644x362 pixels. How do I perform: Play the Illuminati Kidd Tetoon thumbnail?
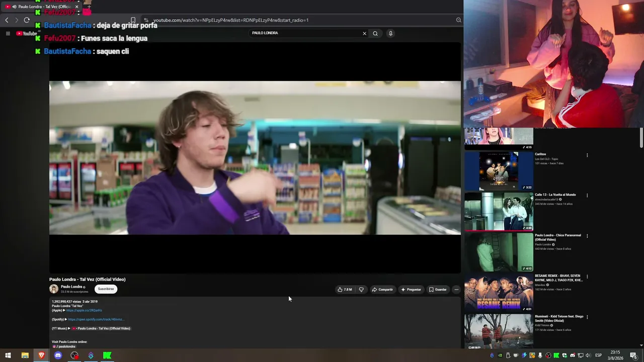coord(499,331)
